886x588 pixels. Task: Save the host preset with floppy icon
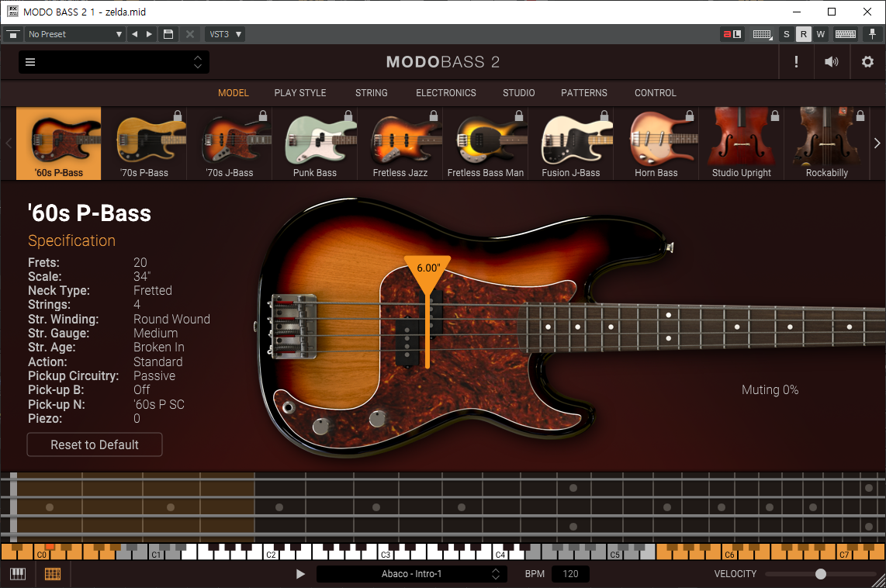click(x=168, y=34)
